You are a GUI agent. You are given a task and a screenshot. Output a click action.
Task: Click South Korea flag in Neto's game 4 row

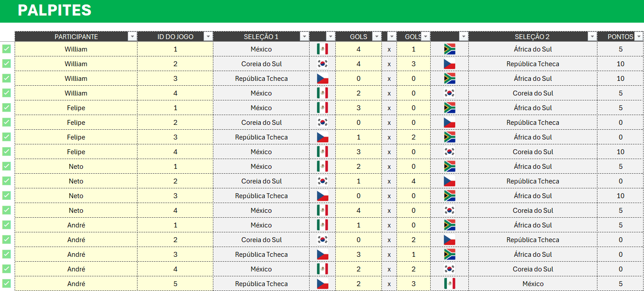(450, 211)
